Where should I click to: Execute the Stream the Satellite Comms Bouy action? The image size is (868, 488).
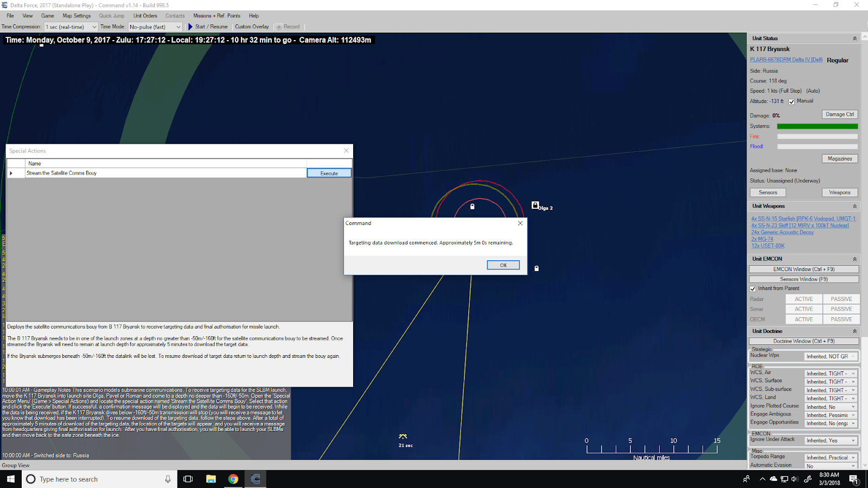[329, 173]
